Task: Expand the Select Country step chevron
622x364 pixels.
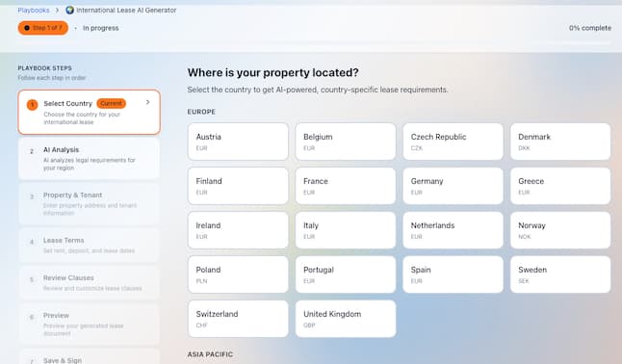Action: (147, 102)
